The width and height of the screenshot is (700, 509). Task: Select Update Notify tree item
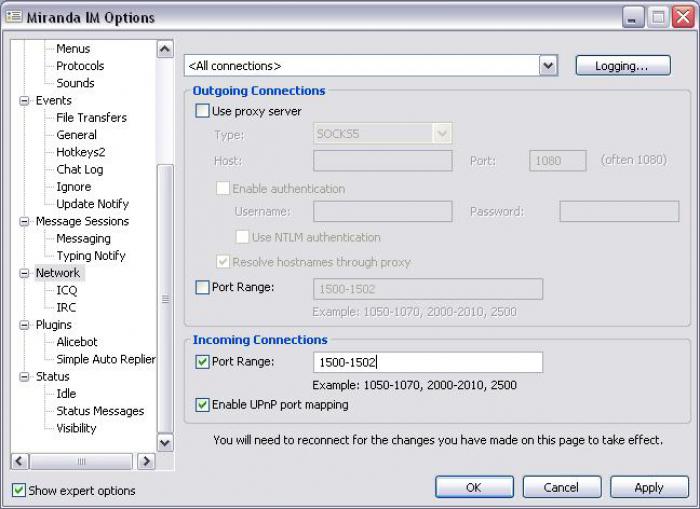click(x=92, y=204)
